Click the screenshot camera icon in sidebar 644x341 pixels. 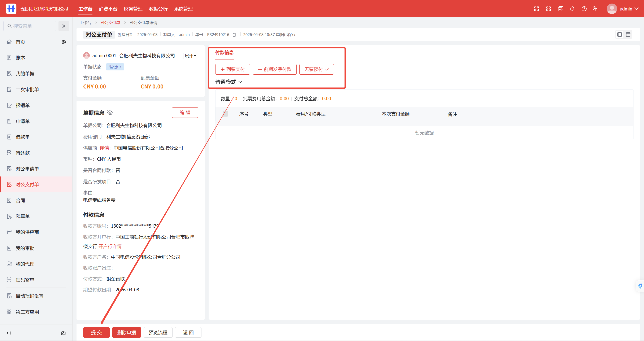[63, 333]
